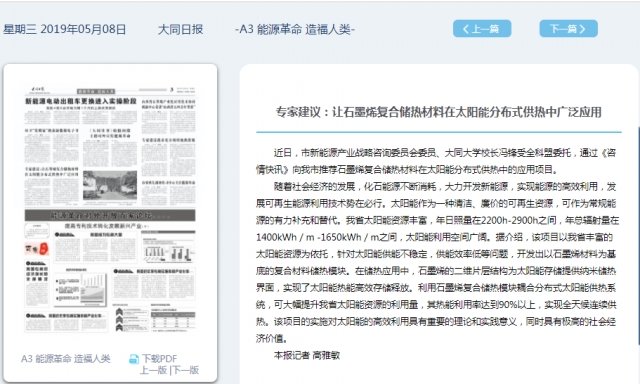Click the 大同日报 newspaper name

click(x=180, y=29)
